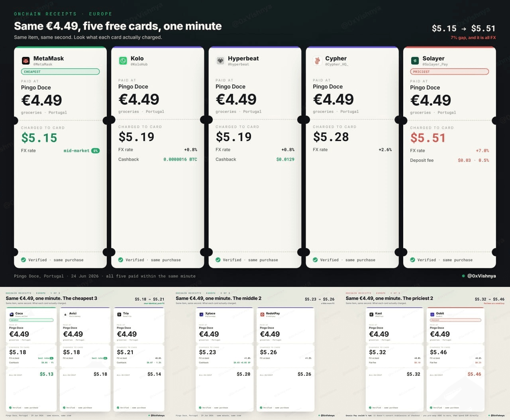
Task: Click the RedotPay logo icon
Action: click(x=262, y=314)
